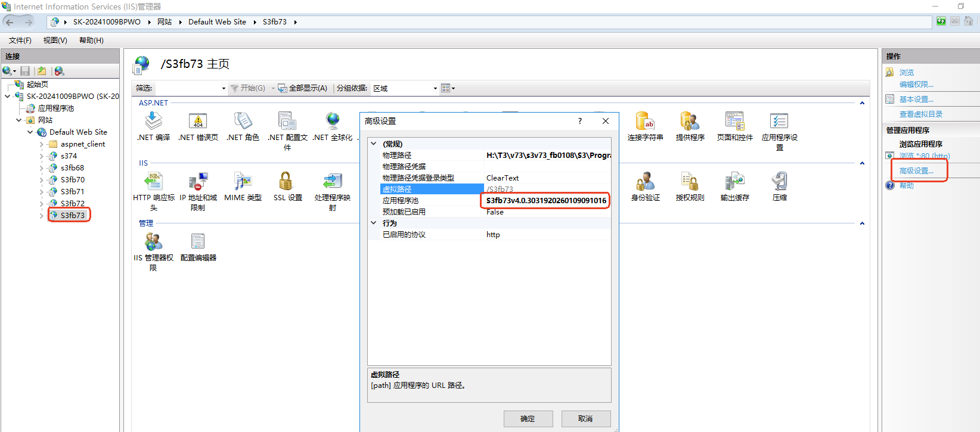
Task: Open the SSL 设置 lock icon
Action: coord(286,181)
